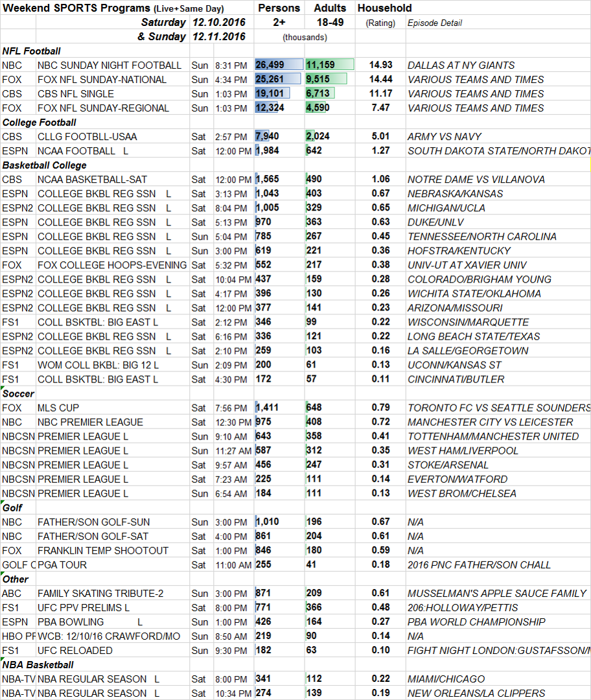Click the 14.93 household rating cell
The width and height of the screenshot is (591, 700).
point(381,65)
